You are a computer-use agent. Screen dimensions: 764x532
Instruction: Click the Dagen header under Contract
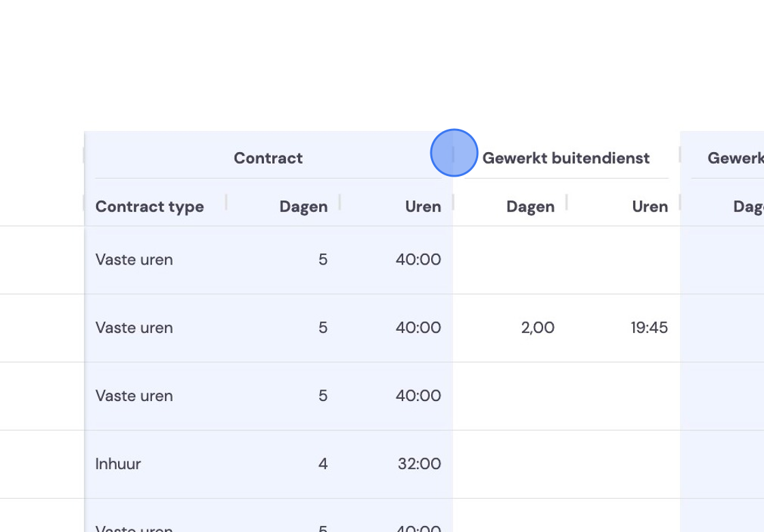(x=303, y=207)
